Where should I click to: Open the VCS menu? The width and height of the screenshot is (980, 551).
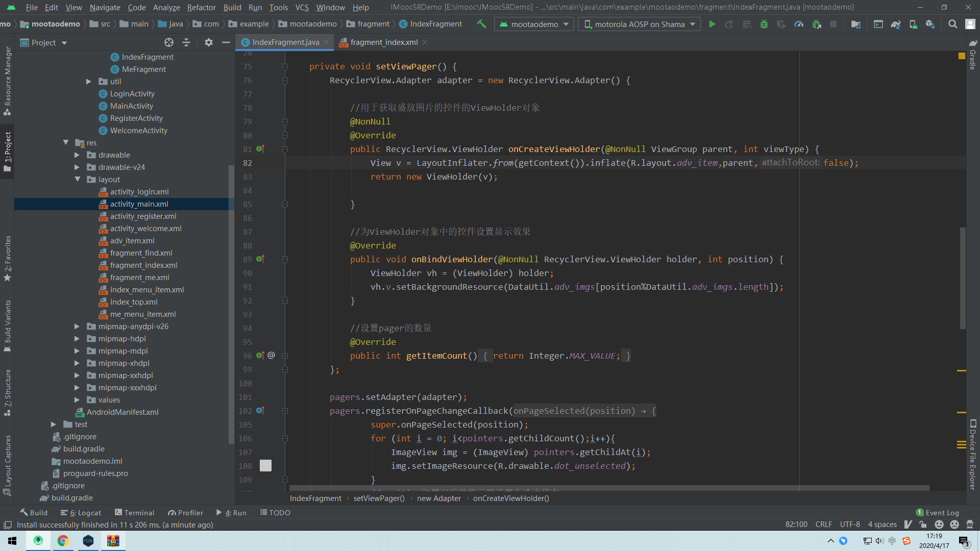click(302, 7)
